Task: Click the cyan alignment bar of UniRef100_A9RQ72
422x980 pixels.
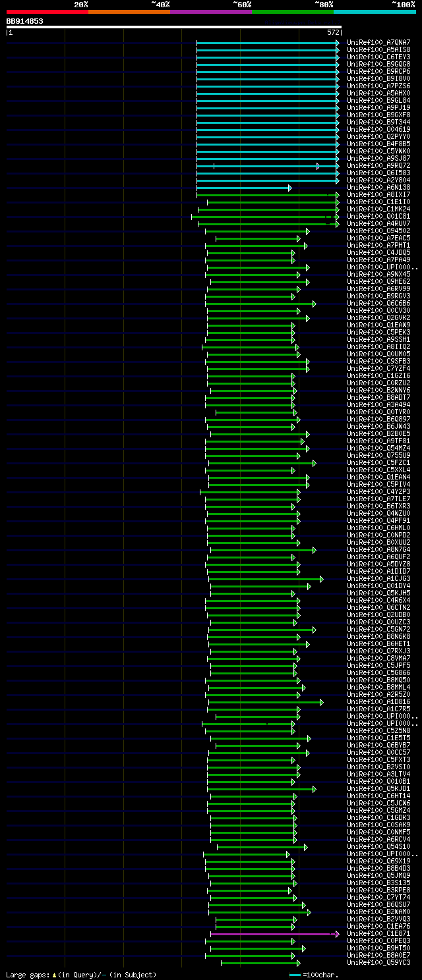Action: point(268,166)
